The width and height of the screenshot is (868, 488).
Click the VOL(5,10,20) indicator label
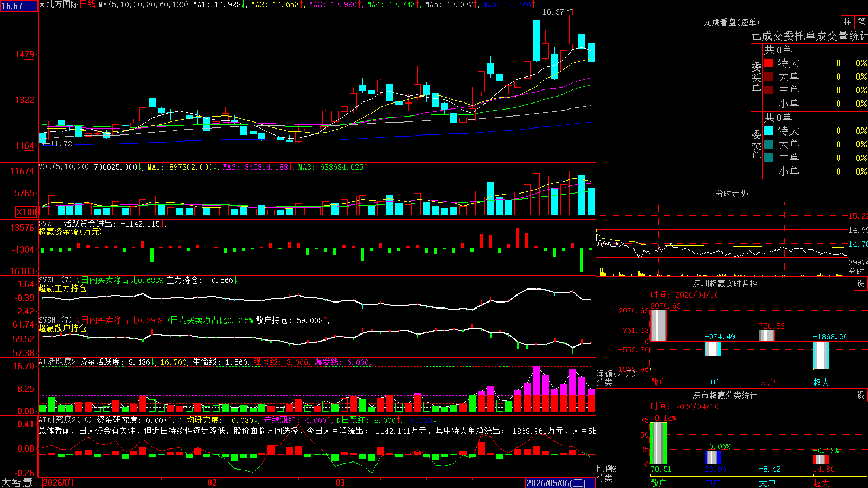pyautogui.click(x=63, y=167)
